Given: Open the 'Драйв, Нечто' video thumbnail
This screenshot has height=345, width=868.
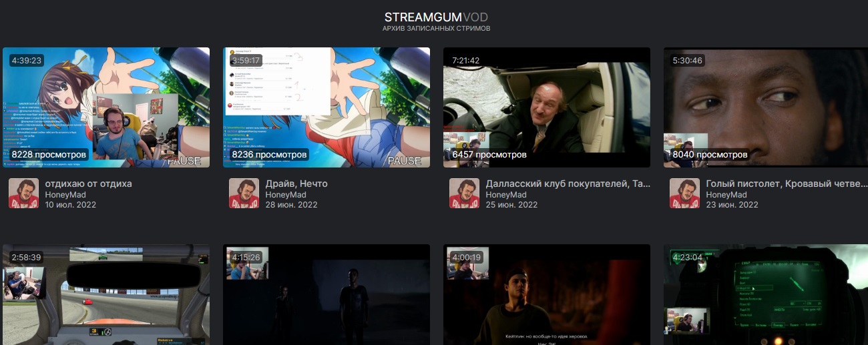Looking at the screenshot, I should tap(327, 107).
